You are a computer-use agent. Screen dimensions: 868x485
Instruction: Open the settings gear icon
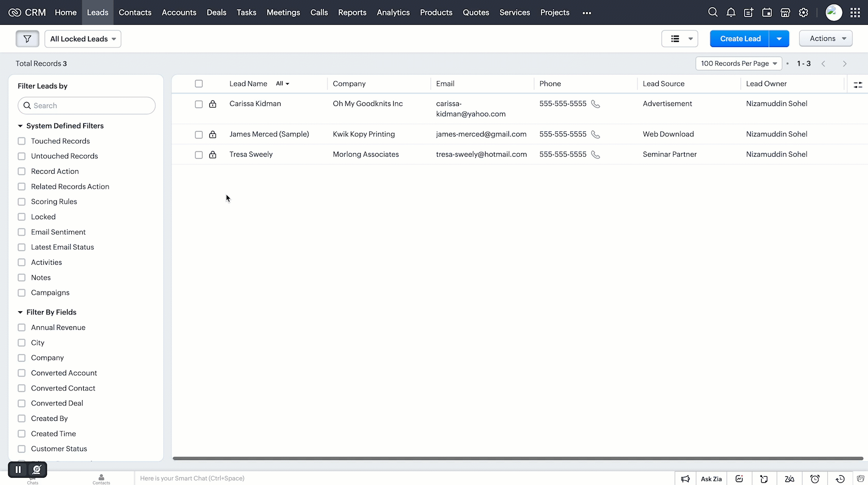(x=803, y=12)
